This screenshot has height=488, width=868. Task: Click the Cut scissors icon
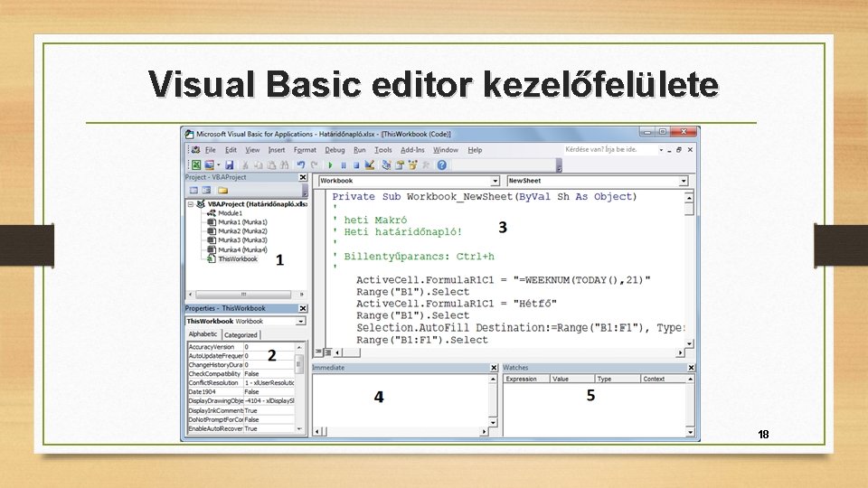pos(245,164)
